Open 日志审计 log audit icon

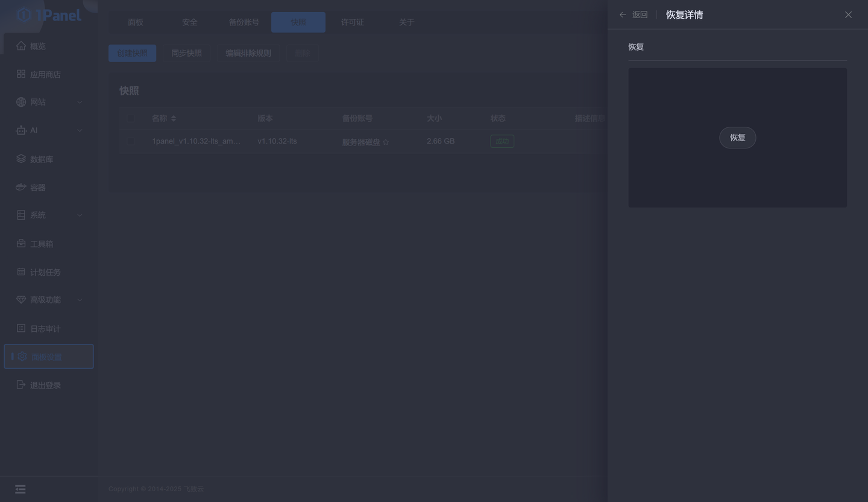point(21,328)
